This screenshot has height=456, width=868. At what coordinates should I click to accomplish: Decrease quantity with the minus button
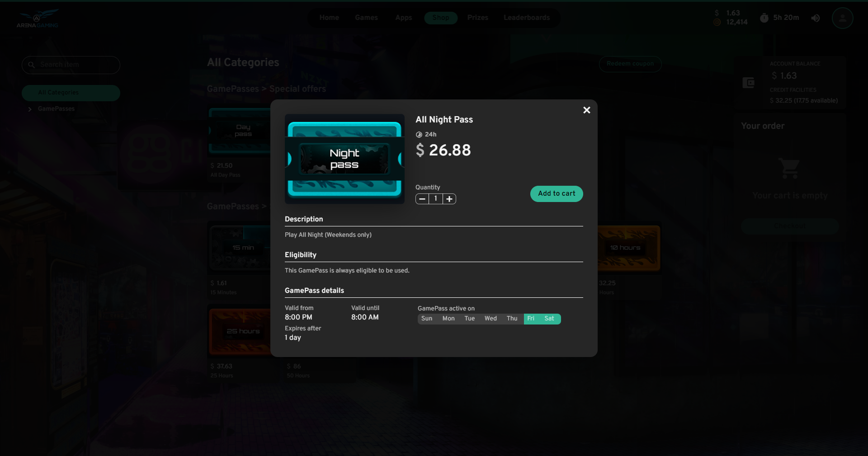tap(422, 199)
